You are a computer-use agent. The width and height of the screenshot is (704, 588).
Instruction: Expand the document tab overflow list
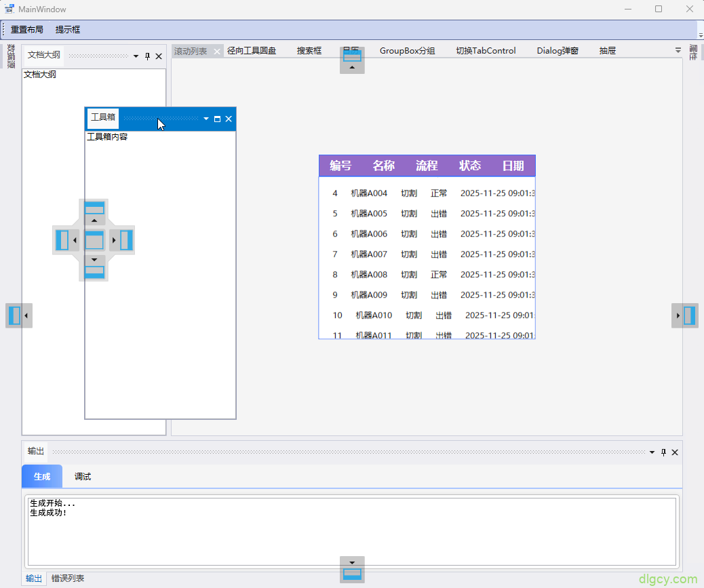(678, 50)
